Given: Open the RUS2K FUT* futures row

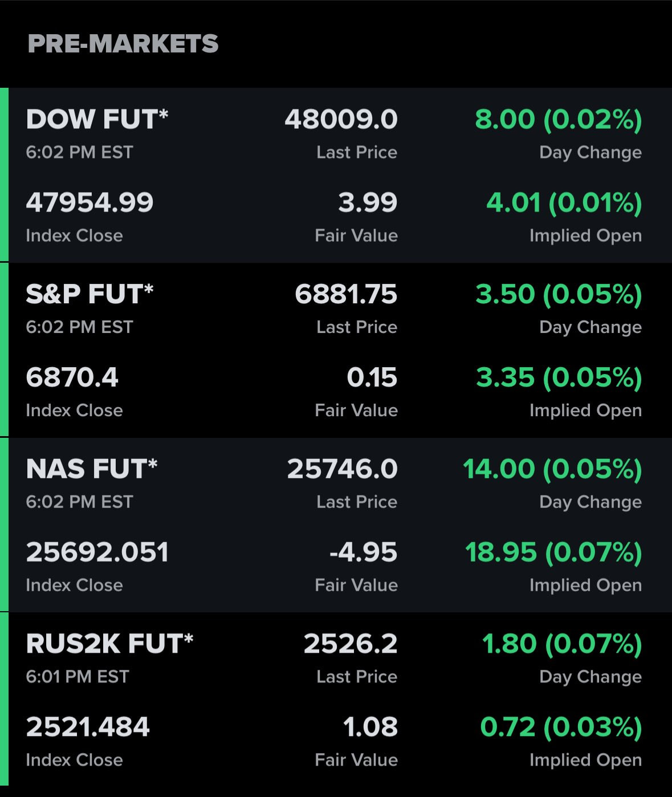Looking at the screenshot, I should click(109, 644).
